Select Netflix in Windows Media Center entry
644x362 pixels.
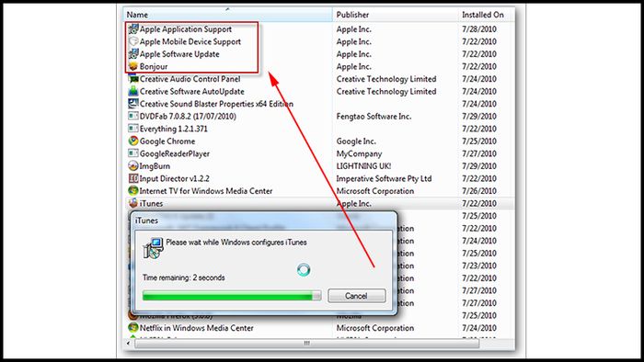pyautogui.click(x=196, y=328)
